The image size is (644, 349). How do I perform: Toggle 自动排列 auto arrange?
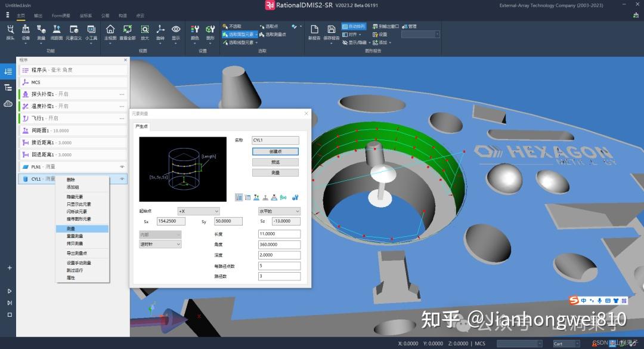click(353, 26)
